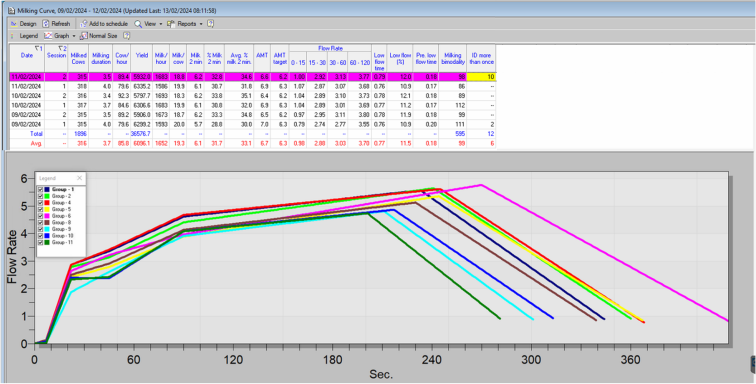The width and height of the screenshot is (756, 384).
Task: Click the Reports icon
Action: 171,24
